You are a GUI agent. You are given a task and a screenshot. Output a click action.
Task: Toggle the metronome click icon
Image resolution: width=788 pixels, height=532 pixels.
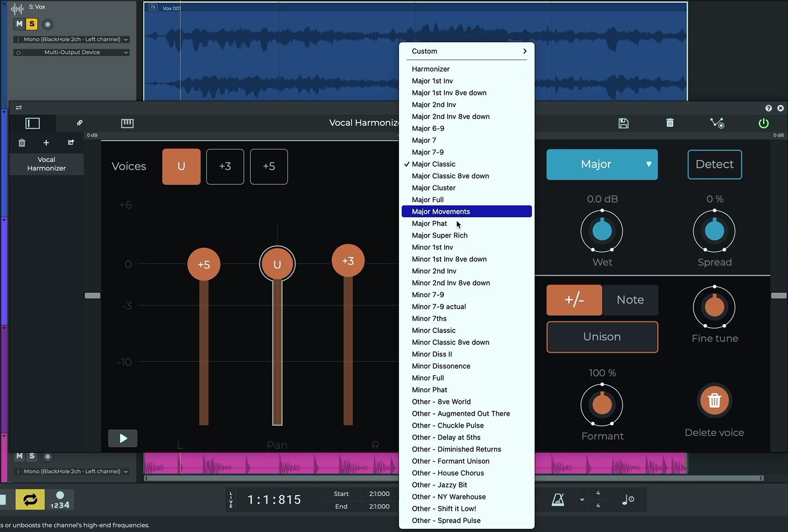558,500
